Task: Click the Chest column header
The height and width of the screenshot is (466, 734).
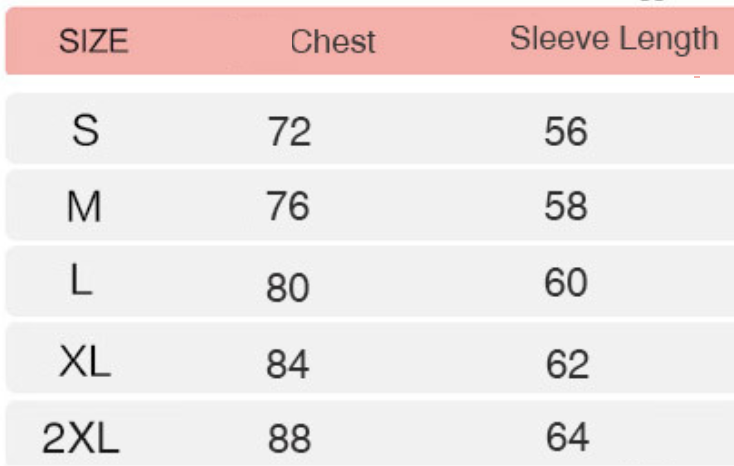Action: 332,42
